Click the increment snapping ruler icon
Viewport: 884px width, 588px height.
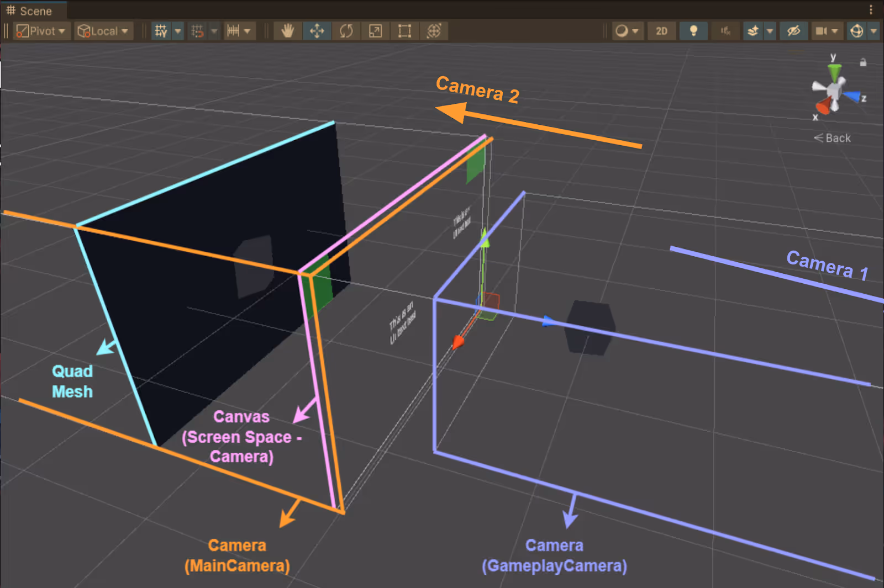[x=233, y=31]
